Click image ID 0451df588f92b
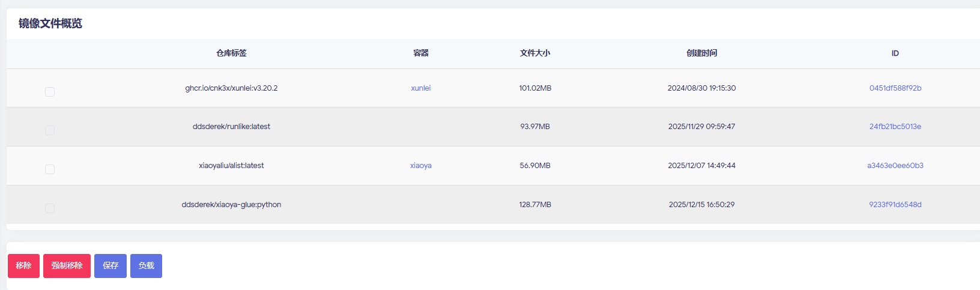The width and height of the screenshot is (980, 290). point(895,88)
